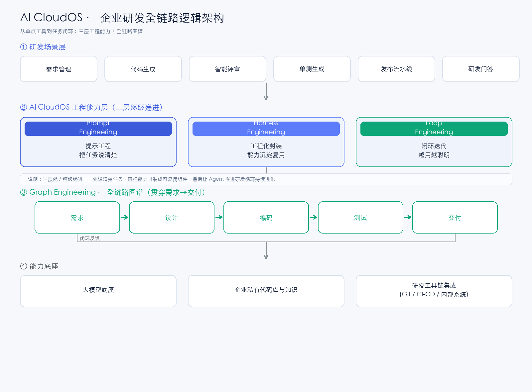The image size is (532, 392).
Task: Click the arrow between 编码 and 测试
Action: (x=314, y=217)
